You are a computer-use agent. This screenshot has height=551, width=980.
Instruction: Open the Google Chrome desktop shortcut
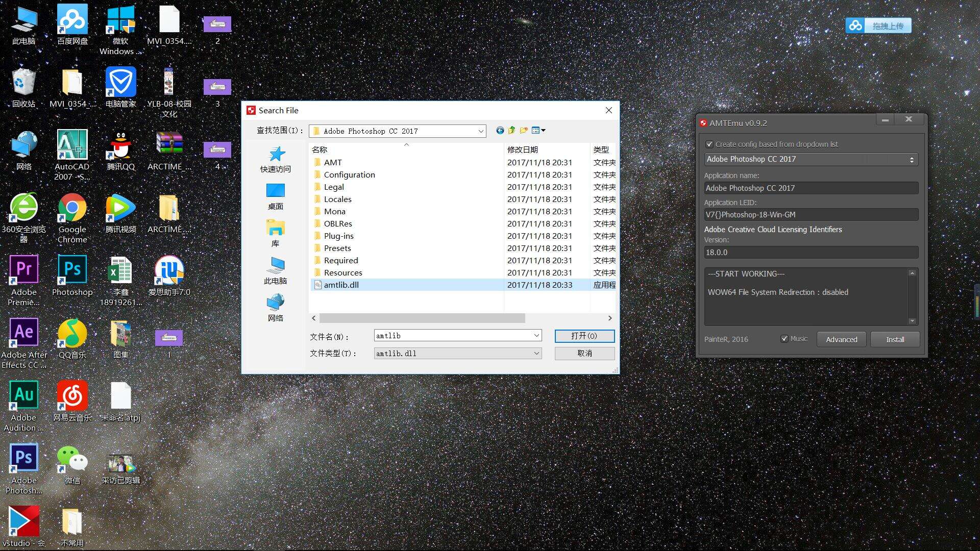coord(72,218)
